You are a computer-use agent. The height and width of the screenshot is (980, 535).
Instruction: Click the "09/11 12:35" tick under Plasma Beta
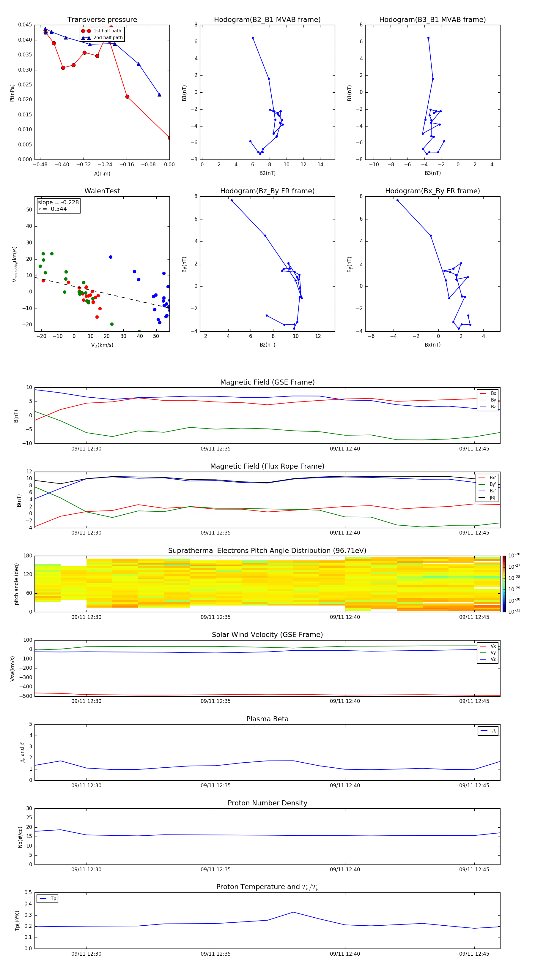215,785
